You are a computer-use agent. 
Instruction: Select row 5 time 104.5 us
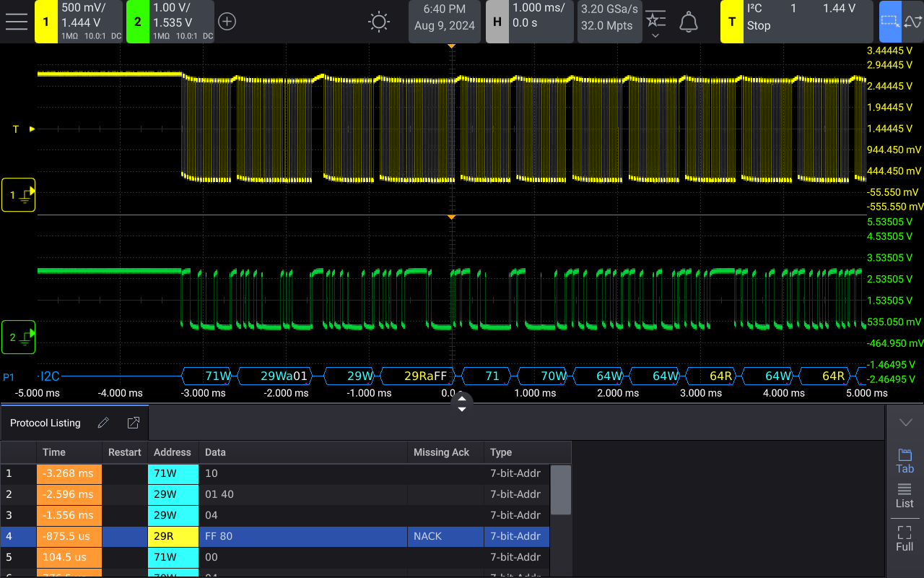coord(69,558)
